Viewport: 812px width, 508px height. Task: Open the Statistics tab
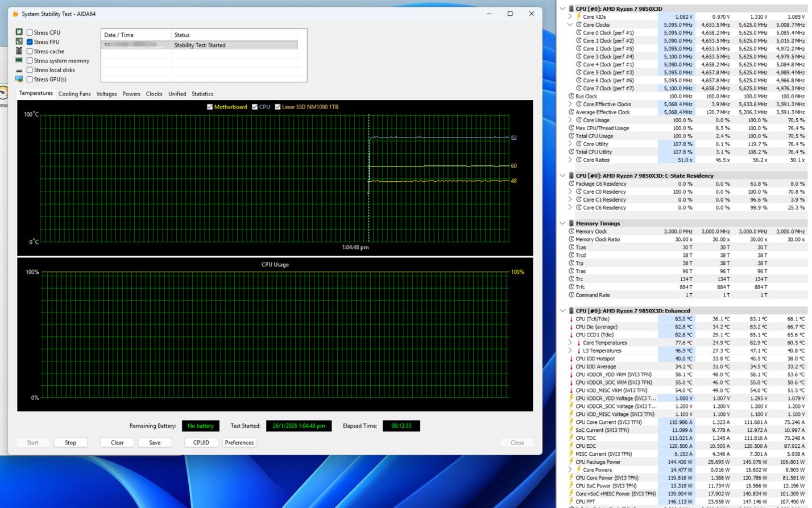coord(202,94)
